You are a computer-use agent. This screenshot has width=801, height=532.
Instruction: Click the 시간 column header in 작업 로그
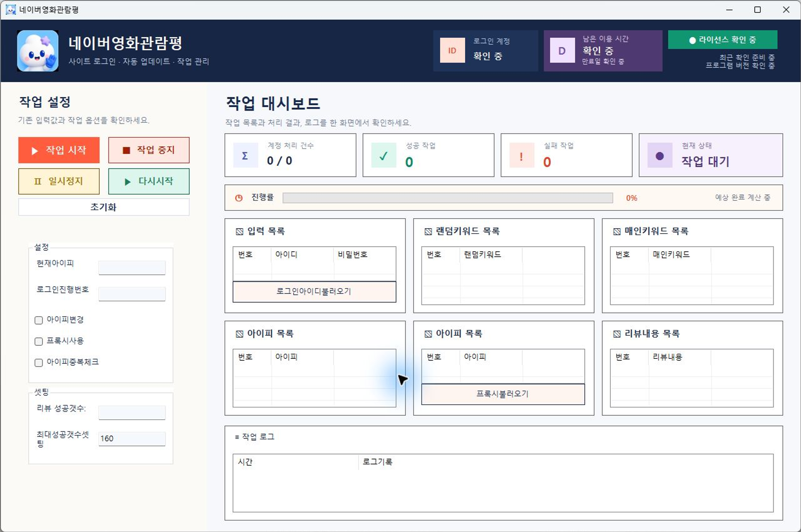pyautogui.click(x=296, y=462)
